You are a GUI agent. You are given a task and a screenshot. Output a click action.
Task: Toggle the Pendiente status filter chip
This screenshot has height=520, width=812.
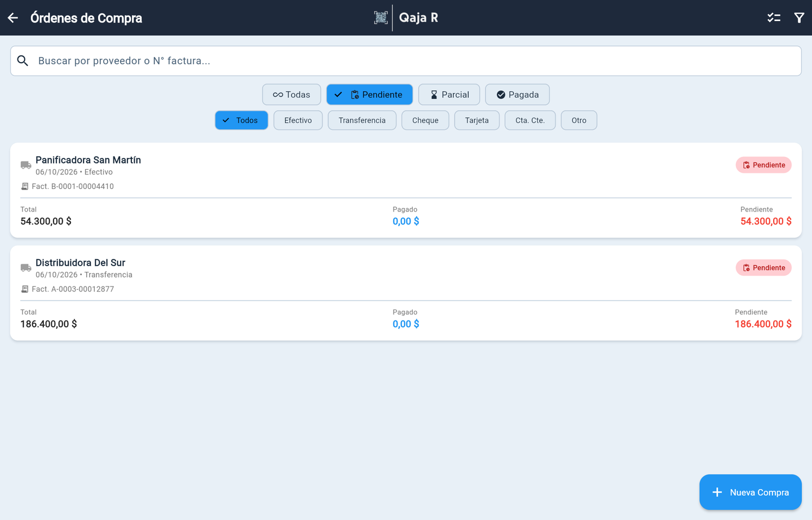click(369, 95)
